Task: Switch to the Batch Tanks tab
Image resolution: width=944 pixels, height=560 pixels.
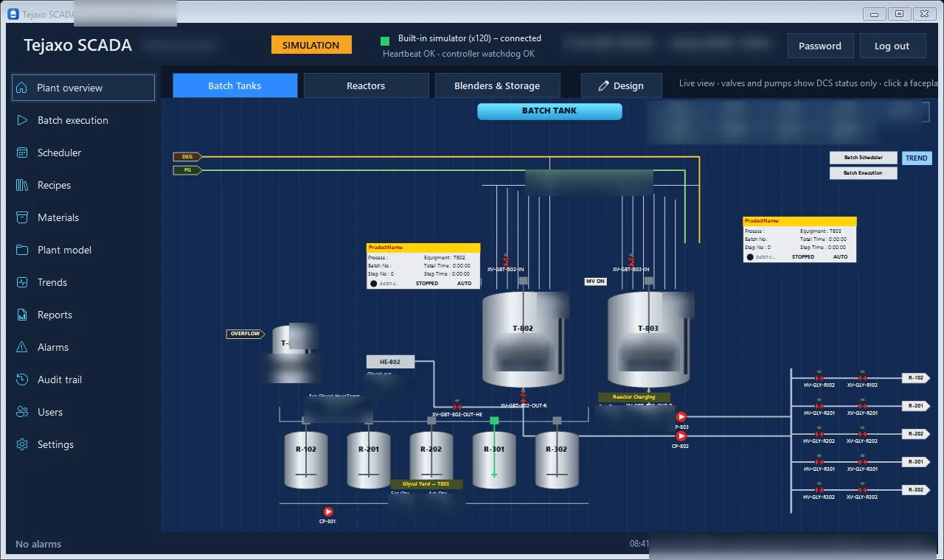Action: coord(235,85)
